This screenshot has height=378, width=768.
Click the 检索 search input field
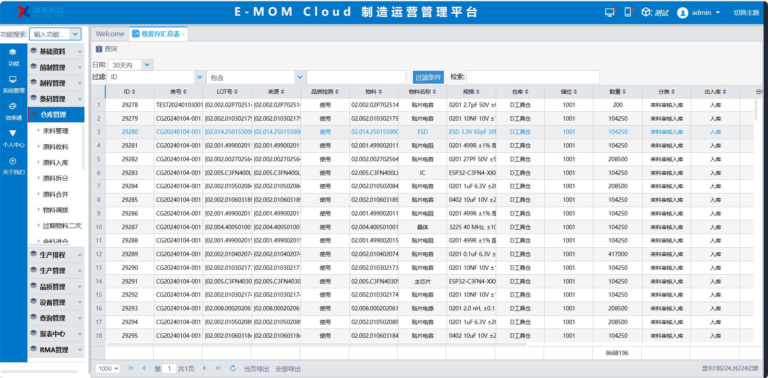[533, 77]
